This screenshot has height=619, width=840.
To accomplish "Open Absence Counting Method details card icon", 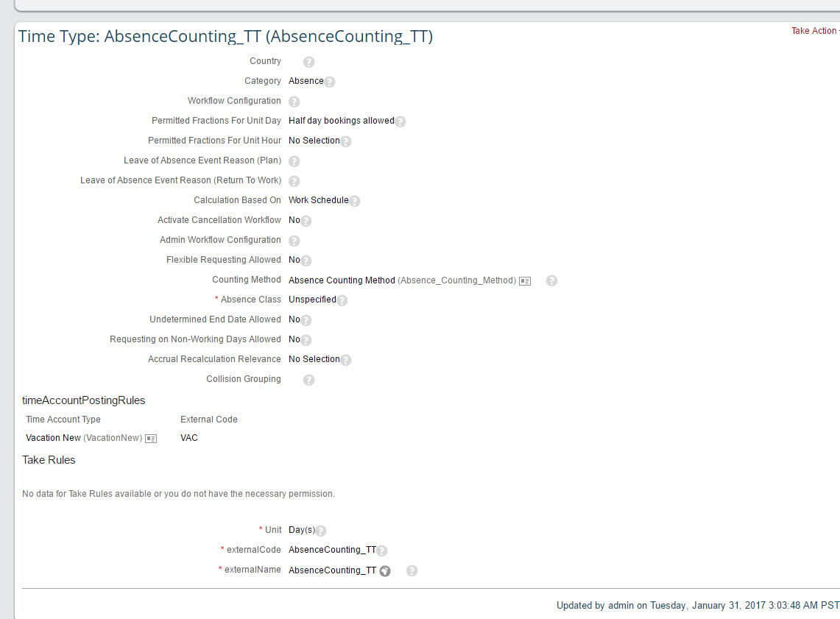I will [525, 281].
